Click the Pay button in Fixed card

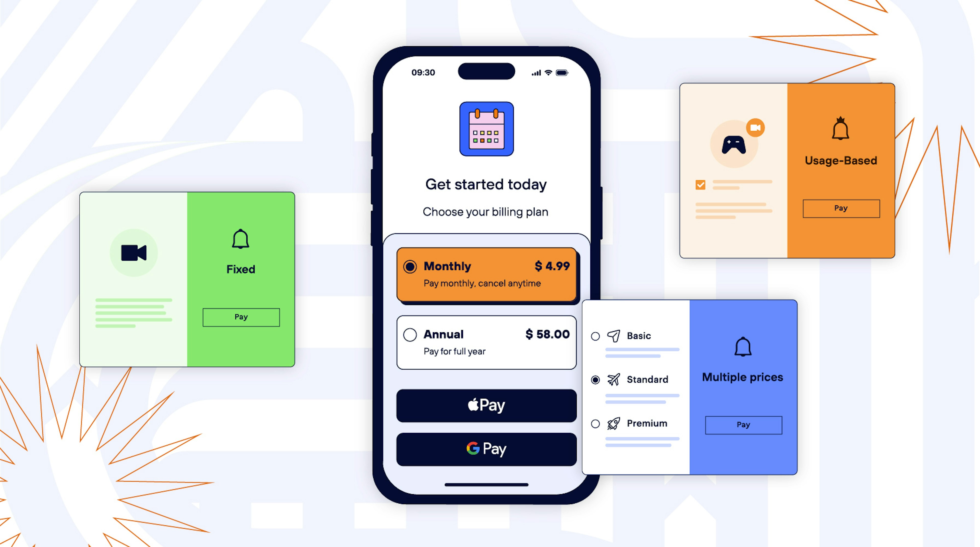click(241, 318)
